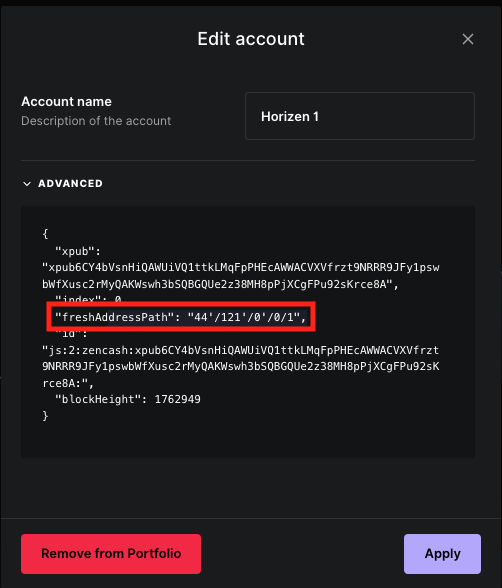Click the ADVANCED section label
This screenshot has width=502, height=588.
coord(70,183)
